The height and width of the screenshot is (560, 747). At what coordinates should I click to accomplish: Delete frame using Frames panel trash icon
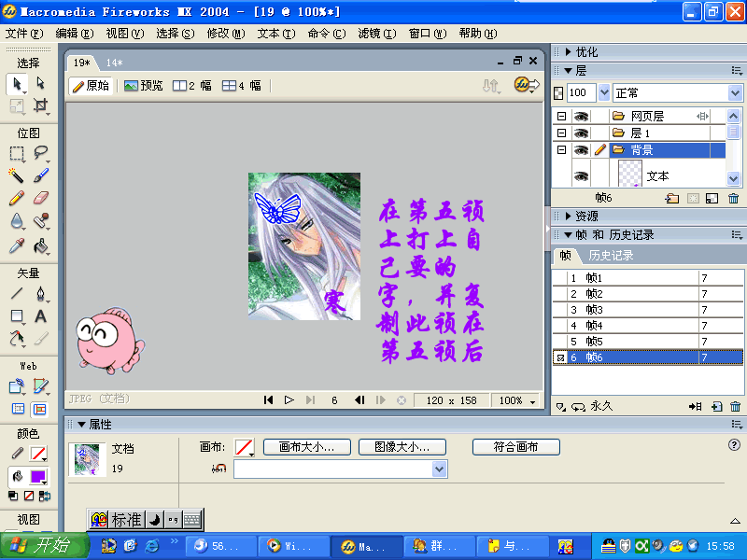[x=735, y=407]
